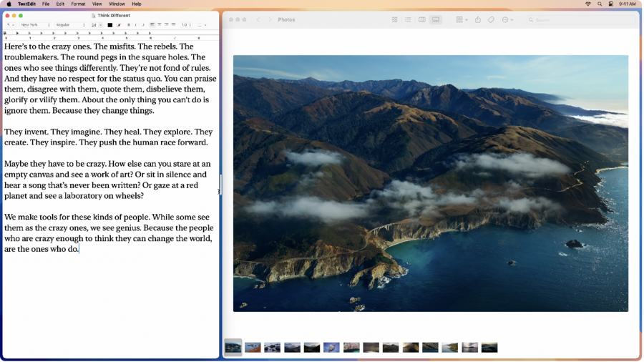Center-align text using the alignment button

160,25
